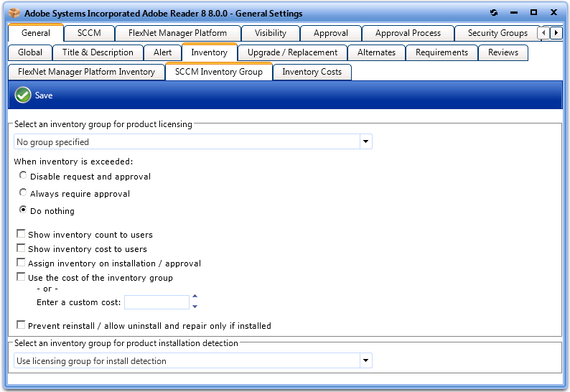Open the product licensing inventory group dropdown
The image size is (570, 392).
pos(365,142)
